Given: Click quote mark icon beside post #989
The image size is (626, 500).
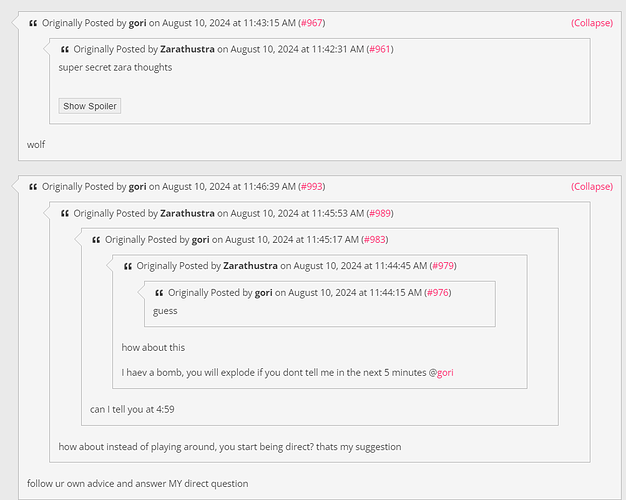Looking at the screenshot, I should click(x=65, y=214).
